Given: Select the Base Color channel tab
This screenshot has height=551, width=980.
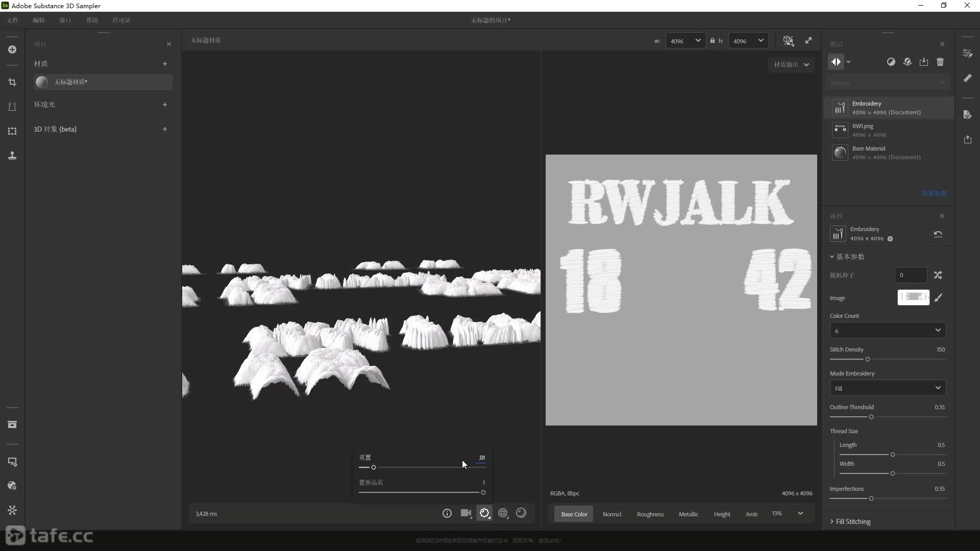Looking at the screenshot, I should point(574,514).
